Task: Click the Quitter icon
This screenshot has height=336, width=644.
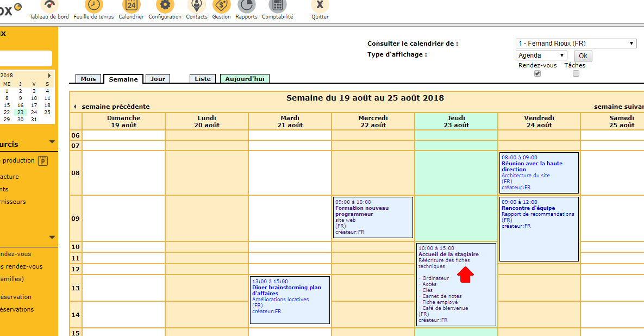Action: (320, 6)
